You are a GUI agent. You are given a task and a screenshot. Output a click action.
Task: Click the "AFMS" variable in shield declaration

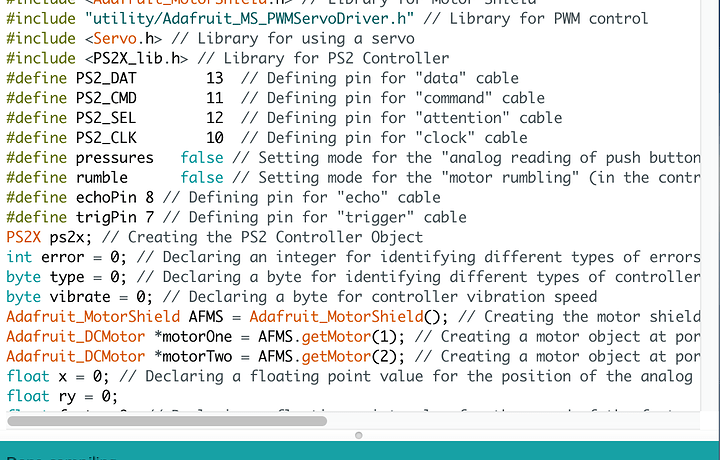tap(206, 316)
